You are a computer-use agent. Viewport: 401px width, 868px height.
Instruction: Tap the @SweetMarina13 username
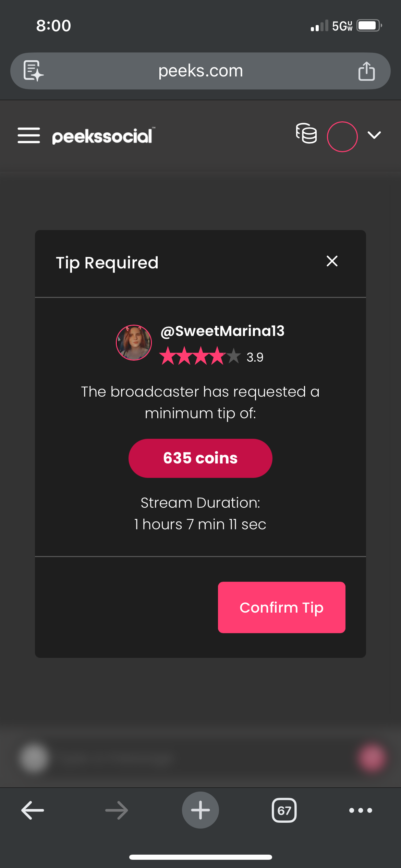coord(222,331)
